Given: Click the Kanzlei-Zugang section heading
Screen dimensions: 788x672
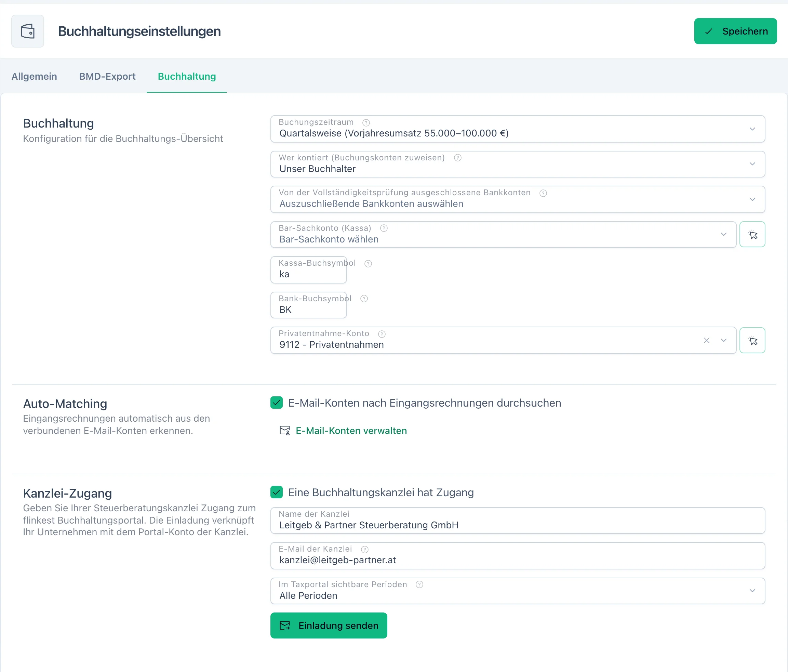Looking at the screenshot, I should tap(67, 493).
